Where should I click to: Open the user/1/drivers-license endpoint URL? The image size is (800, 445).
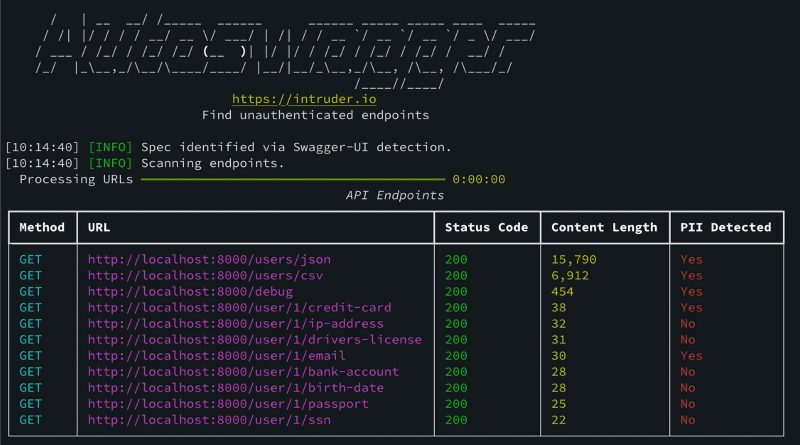point(254,339)
